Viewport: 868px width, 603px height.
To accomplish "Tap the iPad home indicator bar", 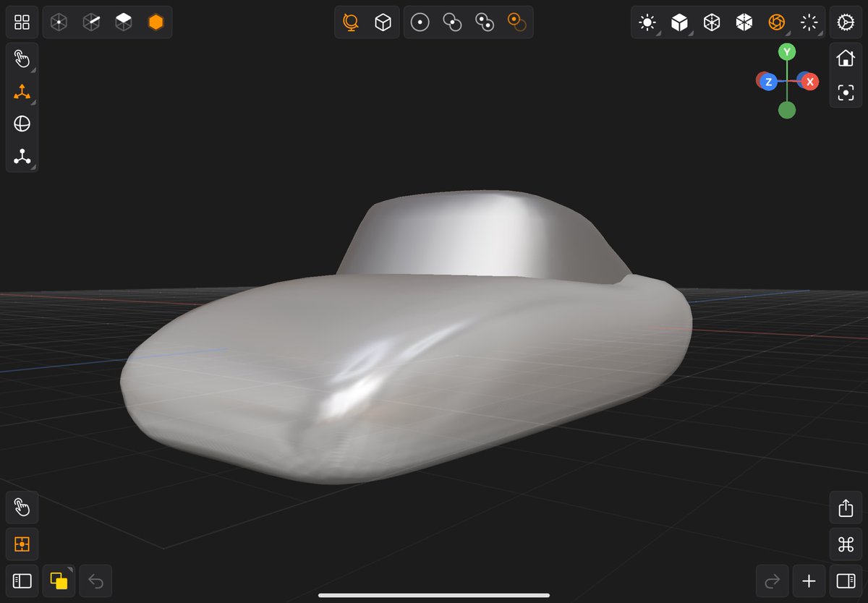I will point(434,596).
